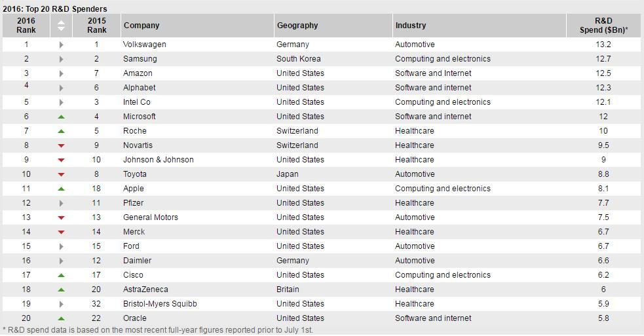The image size is (644, 336).
Task: Click the green up arrow beside Oracle
Action: pyautogui.click(x=61, y=318)
